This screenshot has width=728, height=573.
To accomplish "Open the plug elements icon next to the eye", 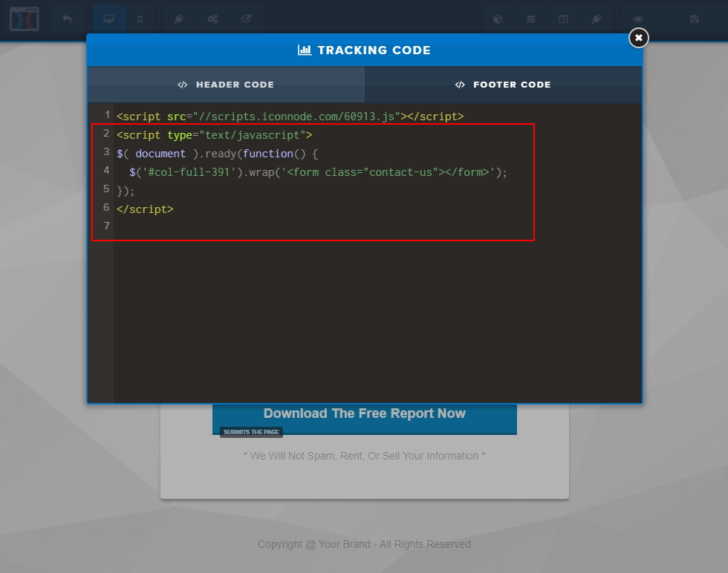I will point(596,19).
